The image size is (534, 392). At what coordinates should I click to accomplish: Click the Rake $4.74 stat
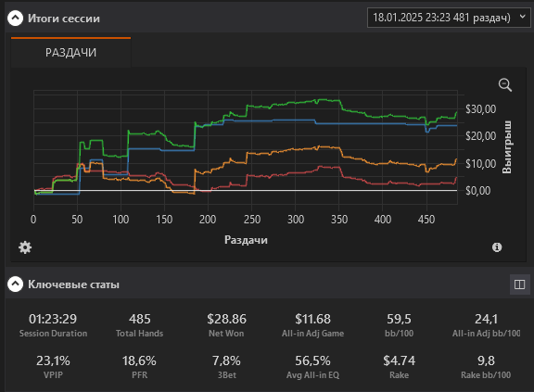click(x=400, y=367)
